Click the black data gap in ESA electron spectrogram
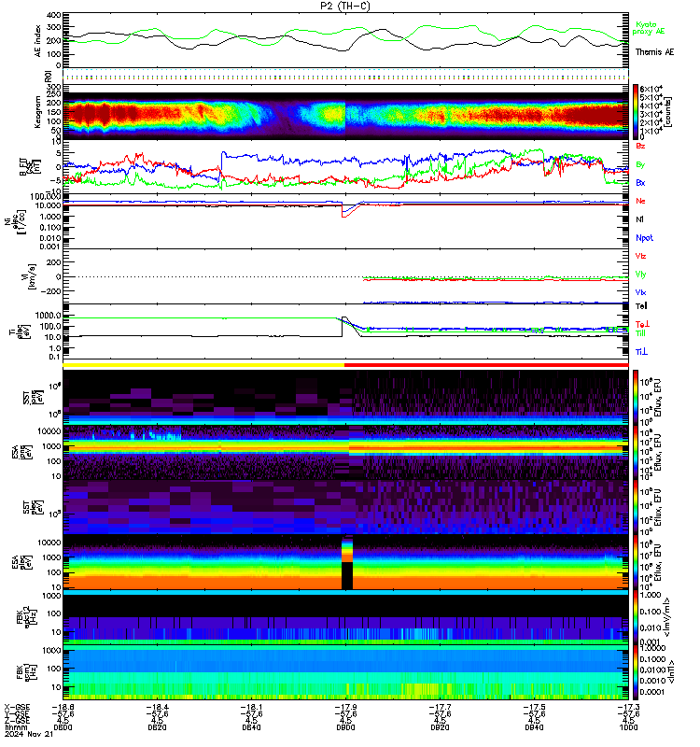Image resolution: width=700 pixels, height=747 pixels. pos(347,575)
